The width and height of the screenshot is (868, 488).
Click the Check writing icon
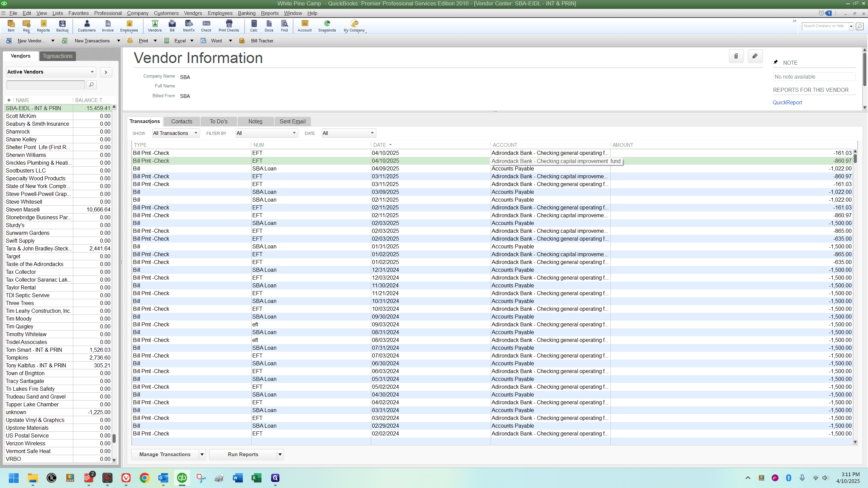[206, 26]
